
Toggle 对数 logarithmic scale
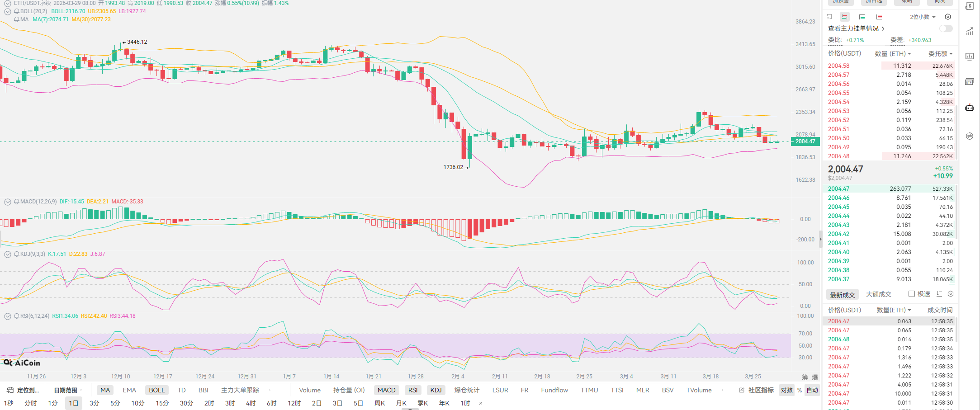pos(786,390)
